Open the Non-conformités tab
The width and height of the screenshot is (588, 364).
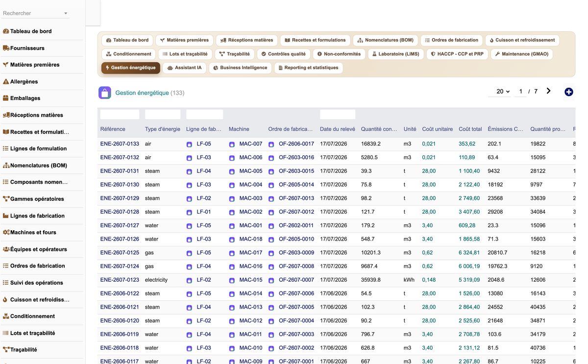[x=339, y=54]
